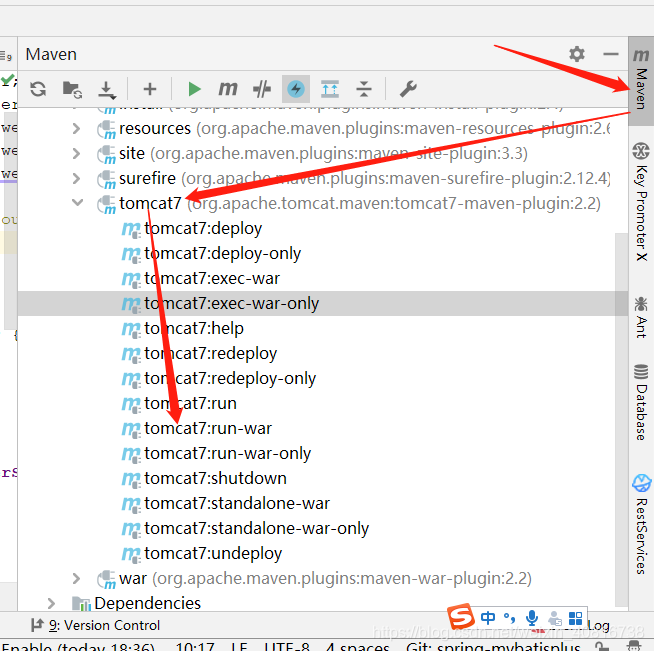Screen dimensions: 654x651
Task: Open RestServices side tab
Action: tap(641, 524)
